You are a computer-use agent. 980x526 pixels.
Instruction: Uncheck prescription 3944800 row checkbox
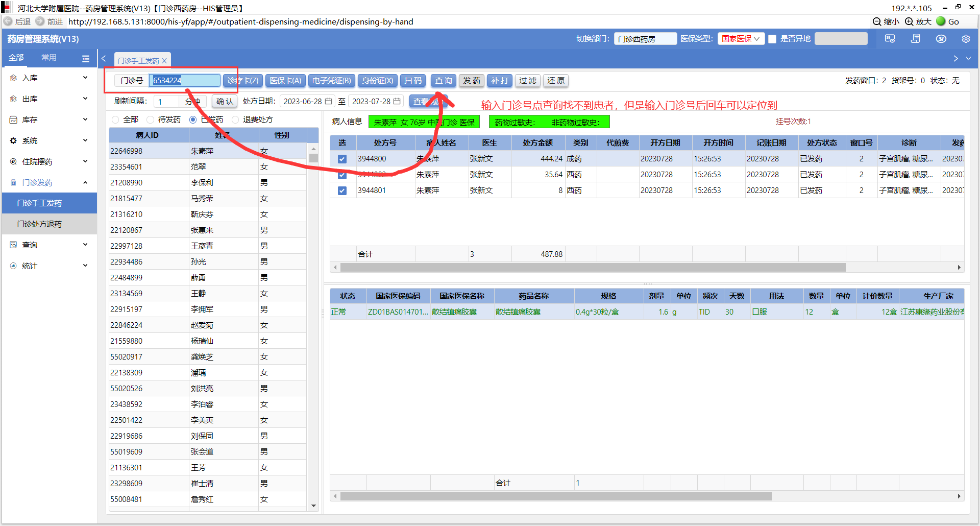[342, 159]
